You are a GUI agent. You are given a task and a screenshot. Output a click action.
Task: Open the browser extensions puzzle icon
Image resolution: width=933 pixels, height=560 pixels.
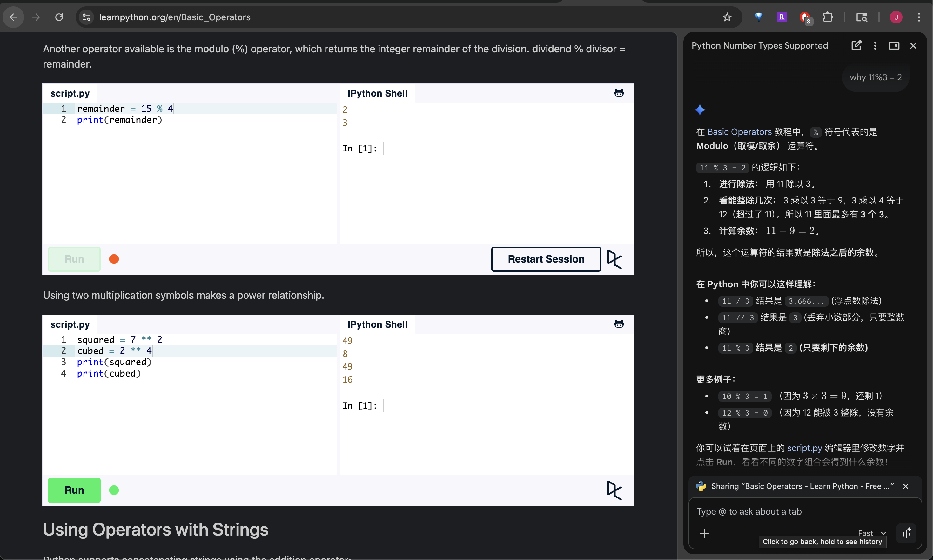pos(828,17)
